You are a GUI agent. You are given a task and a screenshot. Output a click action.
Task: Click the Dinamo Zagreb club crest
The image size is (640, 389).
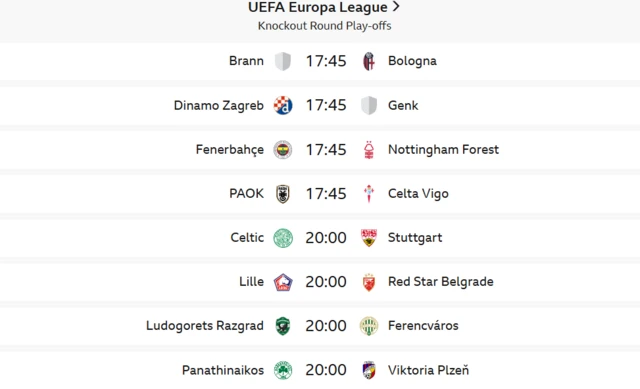coord(283,105)
